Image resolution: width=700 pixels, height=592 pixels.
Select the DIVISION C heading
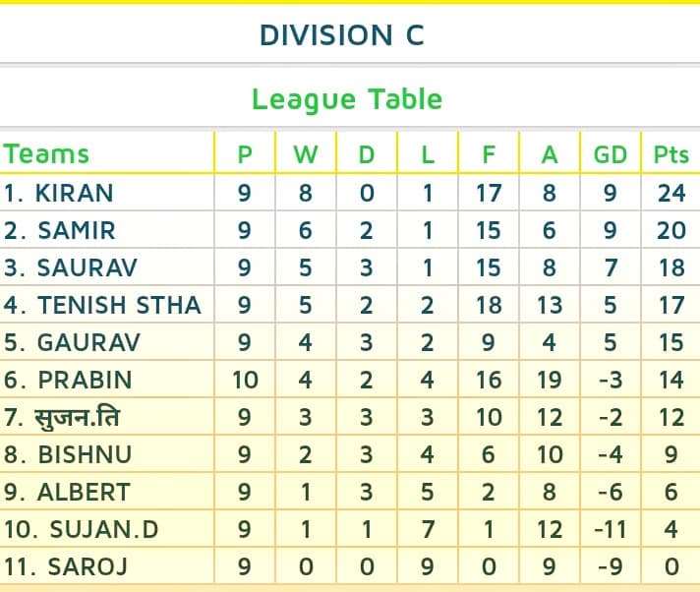341,34
